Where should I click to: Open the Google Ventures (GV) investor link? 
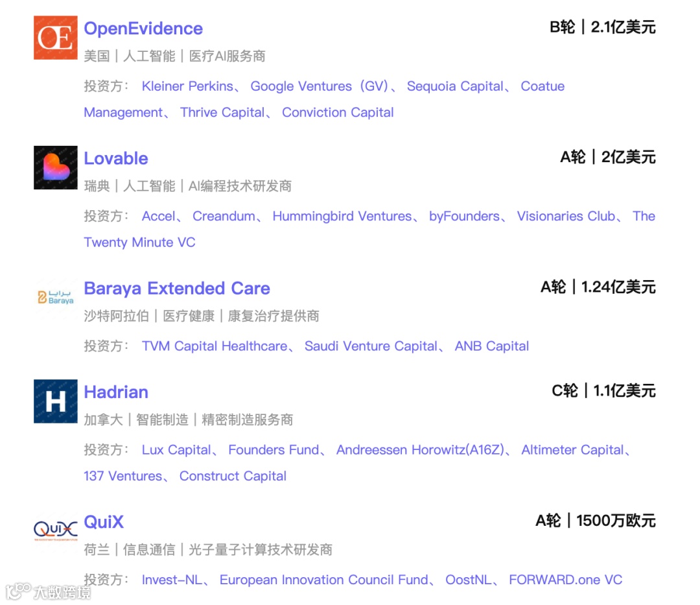point(320,86)
